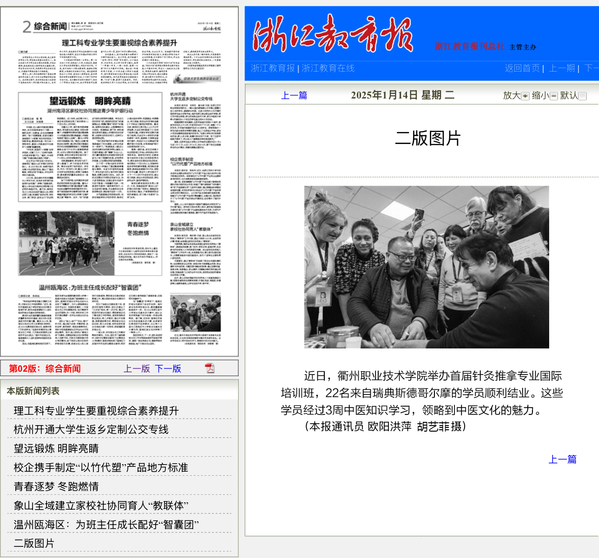Image resolution: width=599 pixels, height=558 pixels.
Task: Click 理工科专业学生要重视综合素养提升 headline on page thumbnail
Action: [120, 43]
